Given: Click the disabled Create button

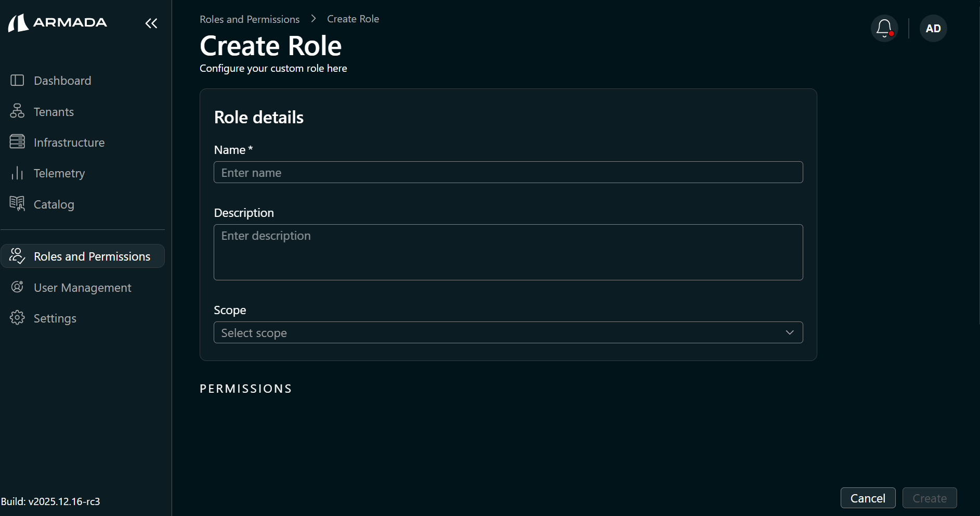Looking at the screenshot, I should pyautogui.click(x=930, y=498).
